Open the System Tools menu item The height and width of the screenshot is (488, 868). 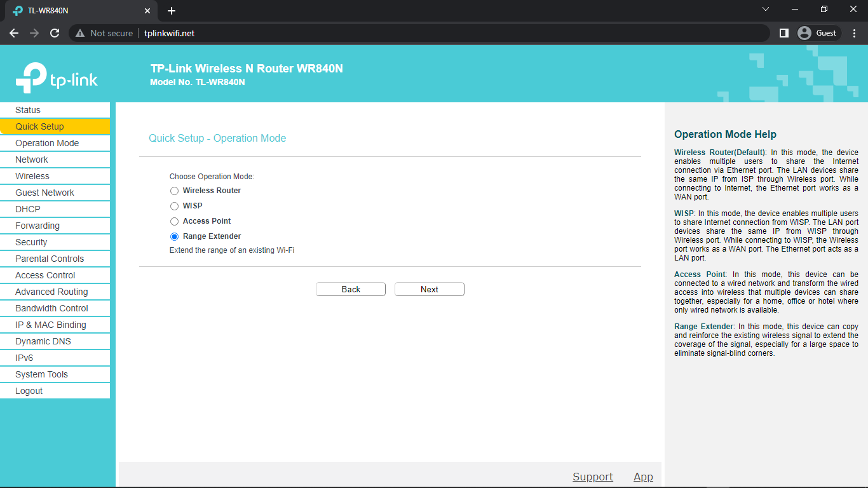click(55, 374)
